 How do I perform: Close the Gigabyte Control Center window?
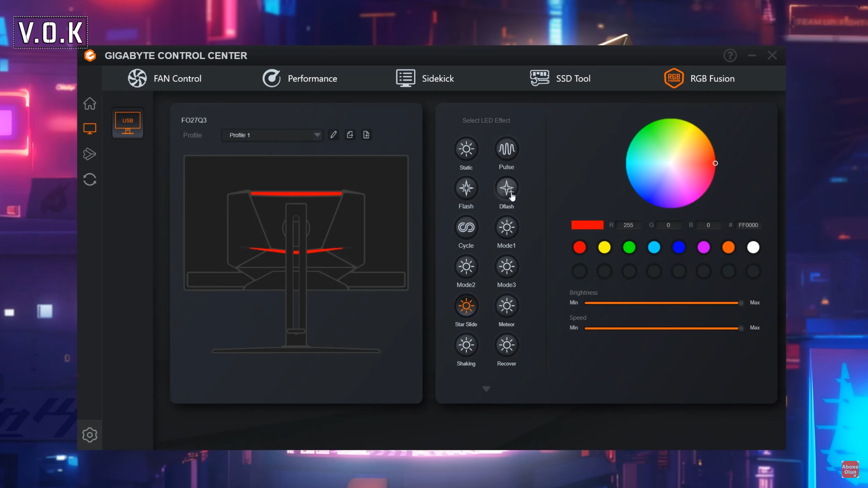click(x=772, y=55)
